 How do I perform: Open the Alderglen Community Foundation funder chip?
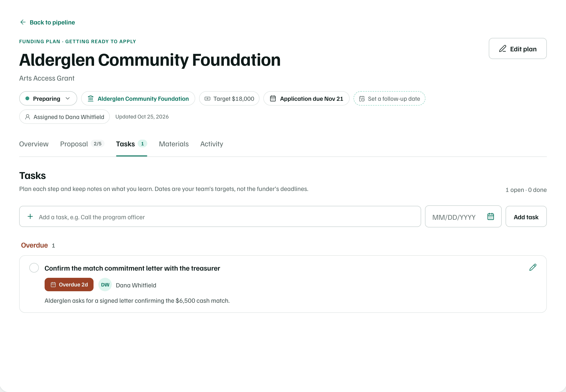coord(138,99)
